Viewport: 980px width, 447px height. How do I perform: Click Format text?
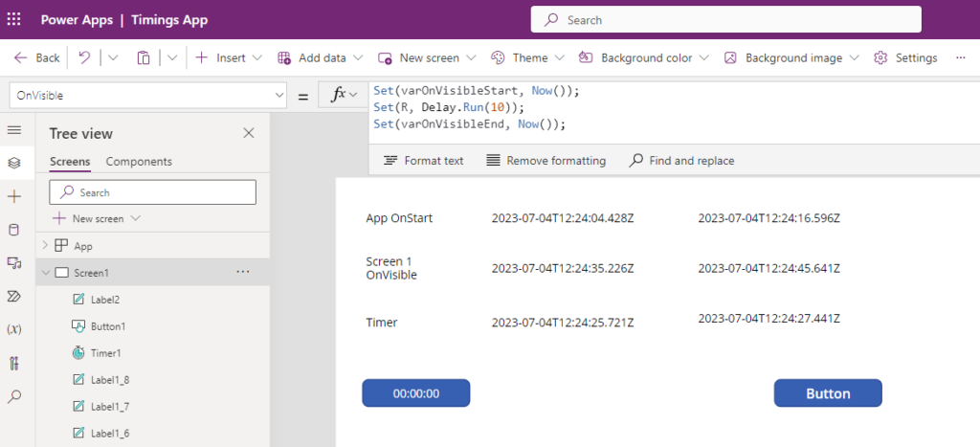[x=424, y=161]
